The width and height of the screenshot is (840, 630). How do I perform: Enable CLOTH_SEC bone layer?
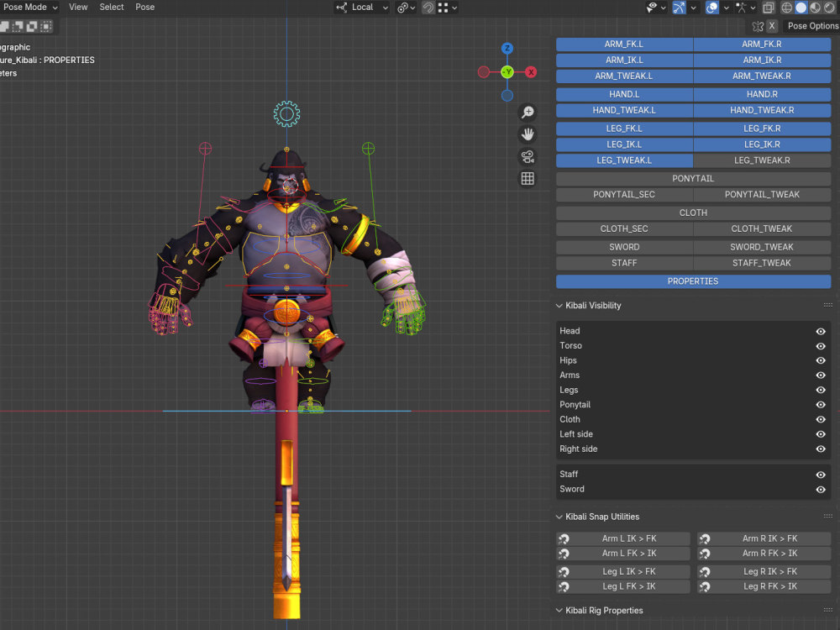[x=624, y=228]
